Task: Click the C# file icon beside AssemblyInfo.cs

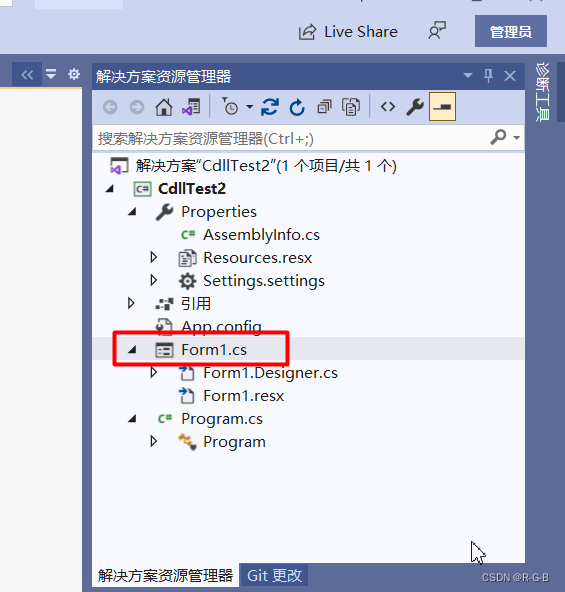Action: point(188,235)
